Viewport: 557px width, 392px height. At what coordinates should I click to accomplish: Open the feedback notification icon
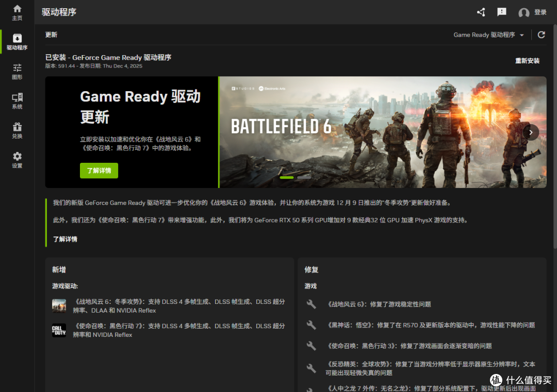tap(502, 12)
